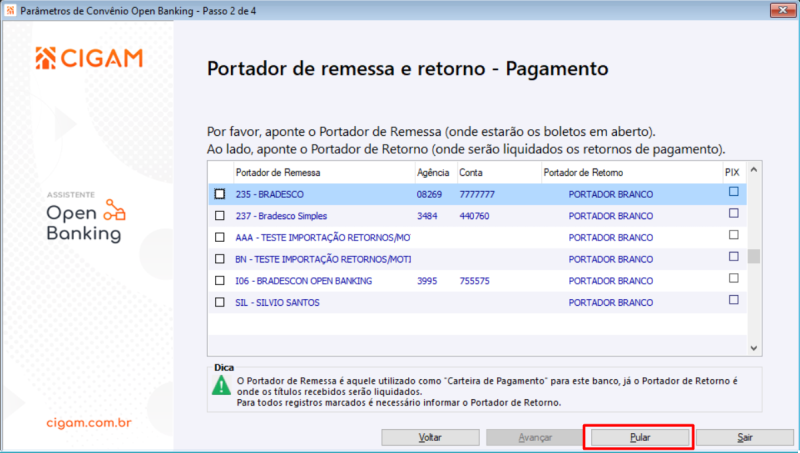This screenshot has width=800, height=453.
Task: Click PORTADOR BRANCO in the 235 - BRADESCO row
Action: coord(611,194)
